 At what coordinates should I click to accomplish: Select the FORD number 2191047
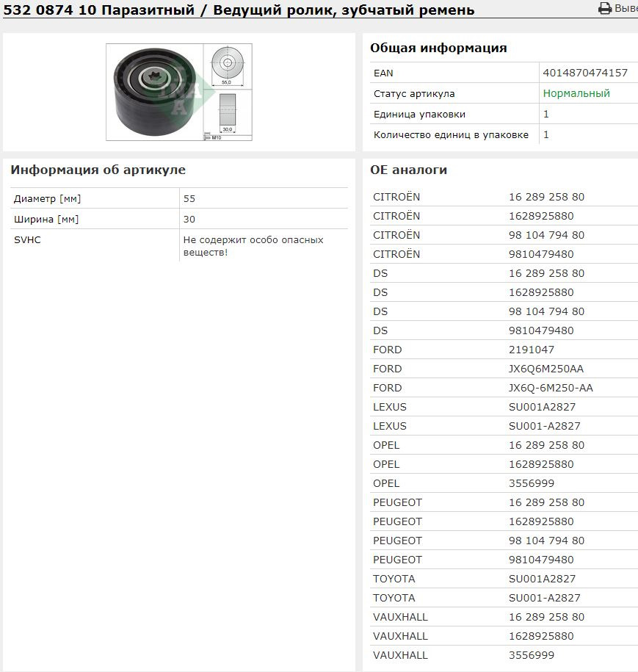[532, 350]
